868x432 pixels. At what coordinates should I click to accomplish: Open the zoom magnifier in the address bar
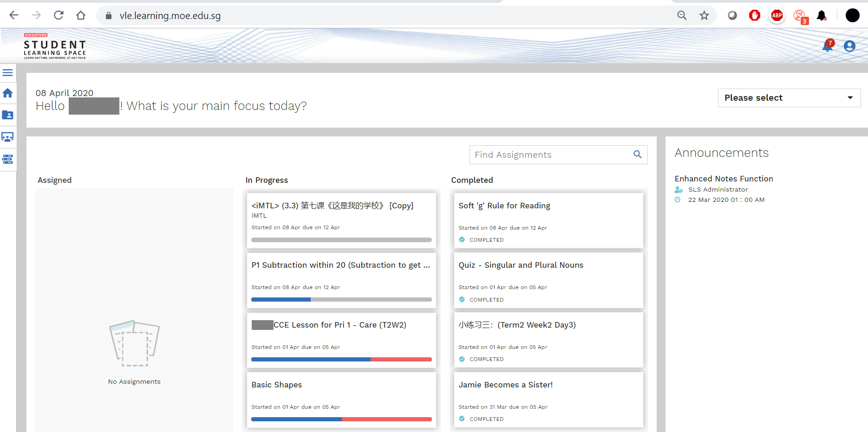coord(682,15)
